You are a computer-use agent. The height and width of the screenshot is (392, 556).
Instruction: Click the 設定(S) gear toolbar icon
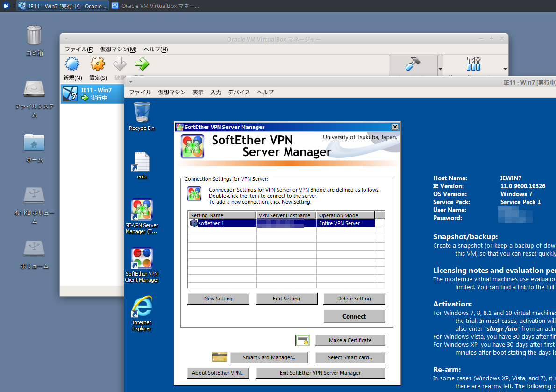(98, 64)
